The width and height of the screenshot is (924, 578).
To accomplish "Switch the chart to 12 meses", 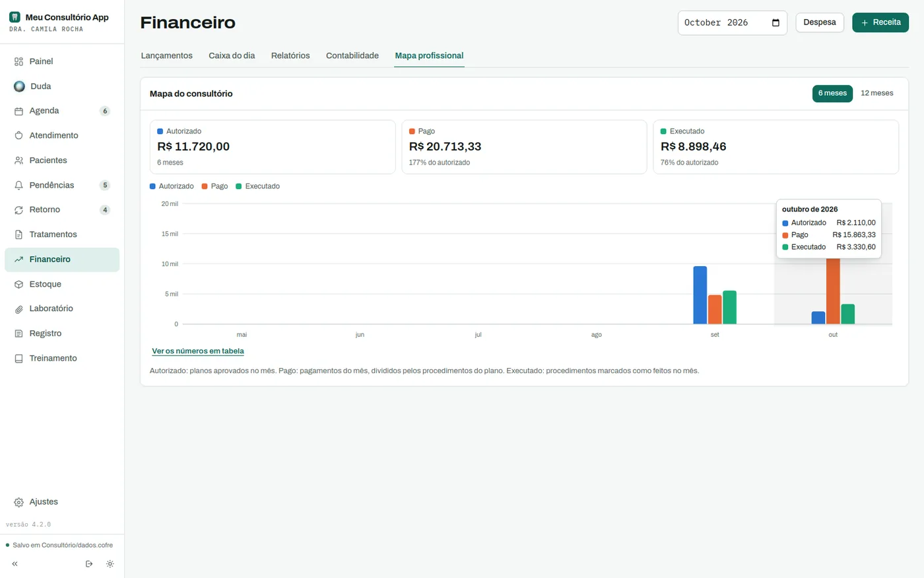I will [876, 93].
